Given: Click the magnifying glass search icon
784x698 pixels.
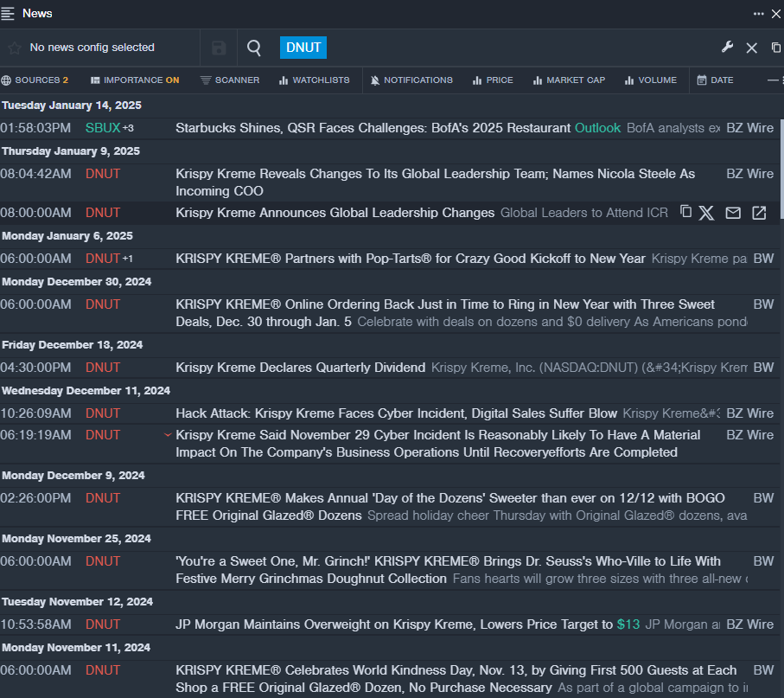Looking at the screenshot, I should [x=254, y=48].
